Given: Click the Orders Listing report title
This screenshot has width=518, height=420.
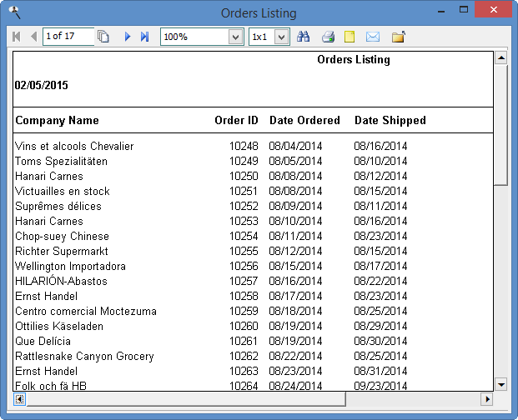Looking at the screenshot, I should pyautogui.click(x=354, y=60).
